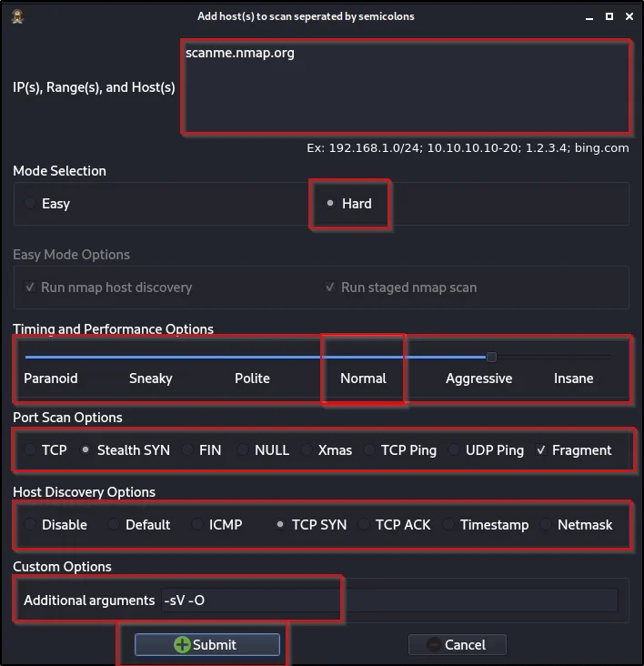Select the Hard mode radio button

(x=330, y=204)
